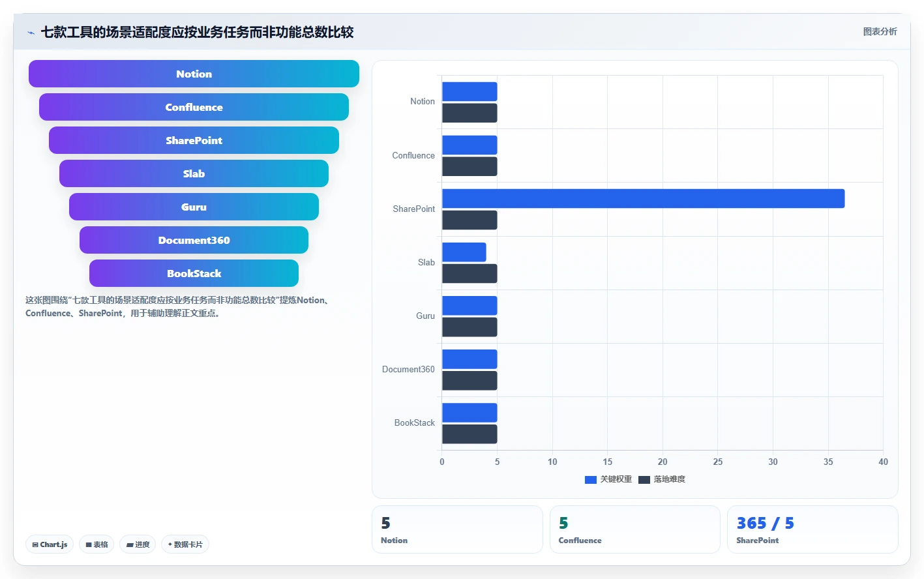Click the x-axis tick label 40

tap(883, 462)
